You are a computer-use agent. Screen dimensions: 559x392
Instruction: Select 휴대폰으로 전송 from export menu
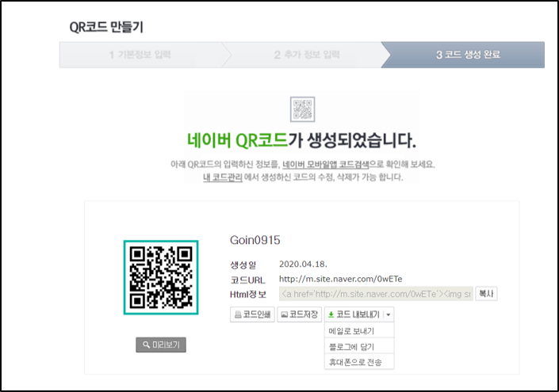point(359,362)
